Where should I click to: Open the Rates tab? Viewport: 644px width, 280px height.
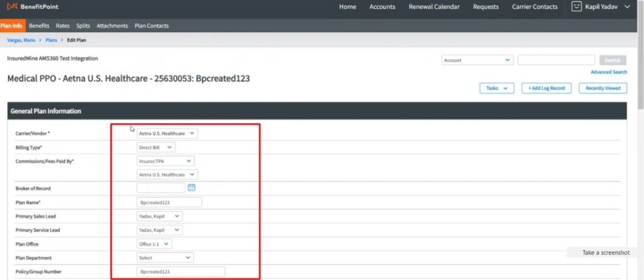coord(62,26)
